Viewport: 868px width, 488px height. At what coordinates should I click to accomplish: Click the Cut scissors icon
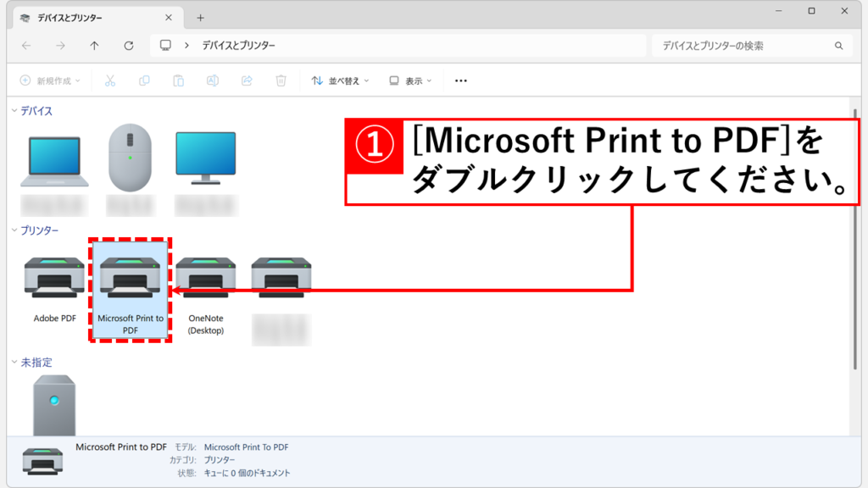tap(110, 80)
